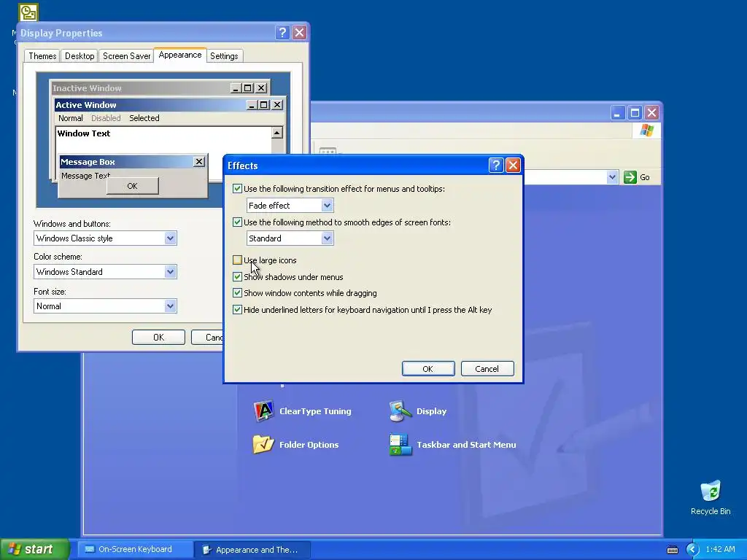This screenshot has width=747, height=560.
Task: Click OK in the Effects dialog
Action: pyautogui.click(x=427, y=368)
